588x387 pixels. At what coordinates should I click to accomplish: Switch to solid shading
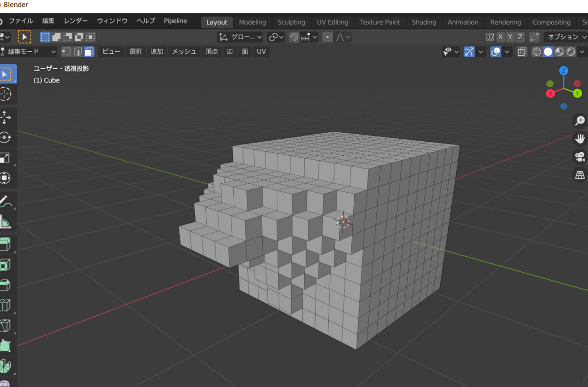pyautogui.click(x=548, y=51)
